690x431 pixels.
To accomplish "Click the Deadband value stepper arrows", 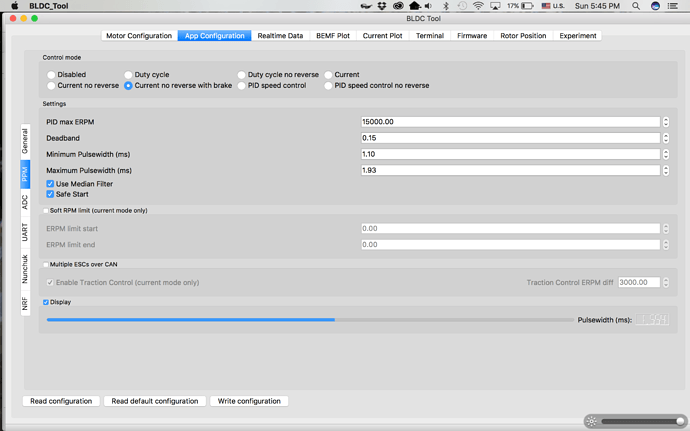I will pos(666,138).
